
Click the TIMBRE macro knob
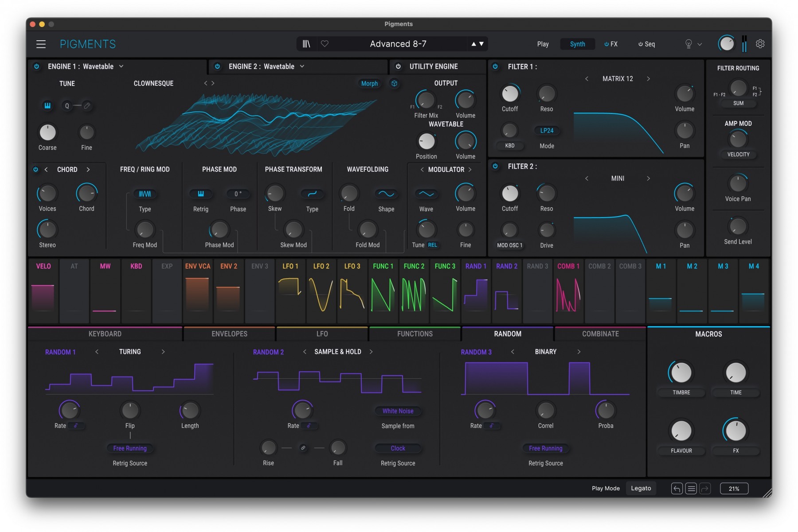pyautogui.click(x=681, y=373)
